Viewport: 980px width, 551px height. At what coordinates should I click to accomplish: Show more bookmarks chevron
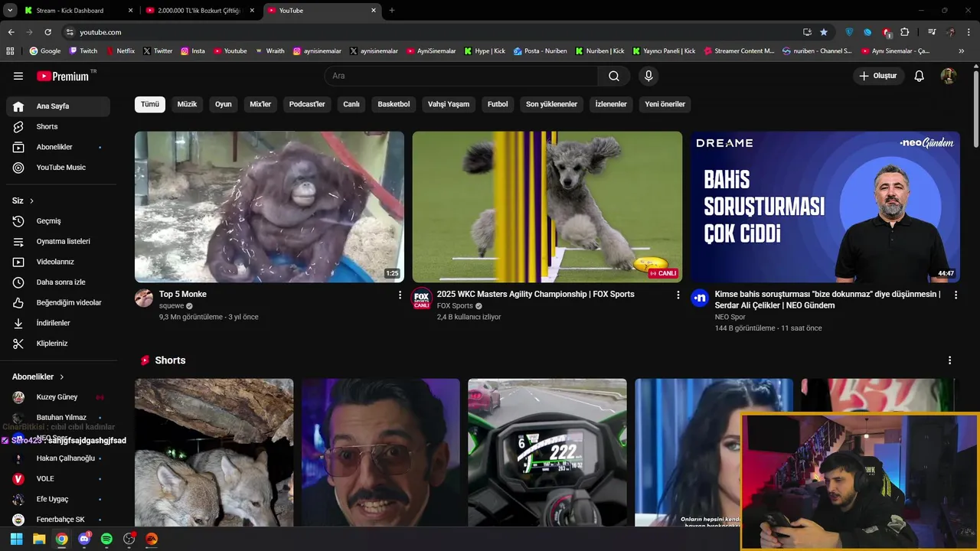[962, 51]
